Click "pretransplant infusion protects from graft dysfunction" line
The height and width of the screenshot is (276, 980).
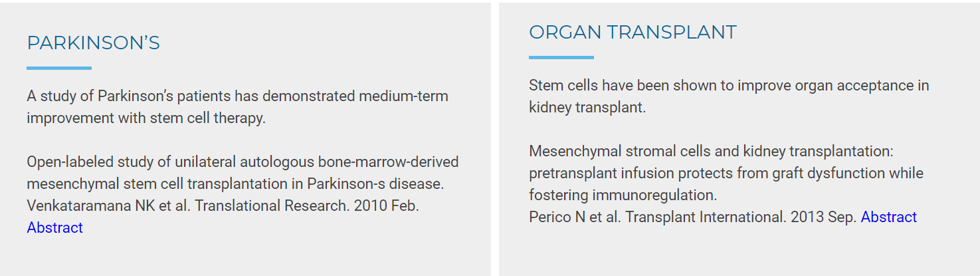tap(726, 174)
